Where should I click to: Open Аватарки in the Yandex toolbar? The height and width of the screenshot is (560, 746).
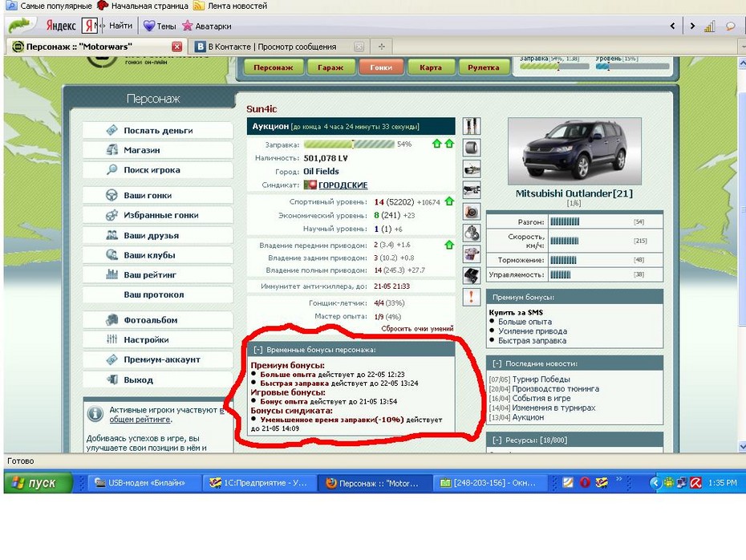click(x=207, y=26)
